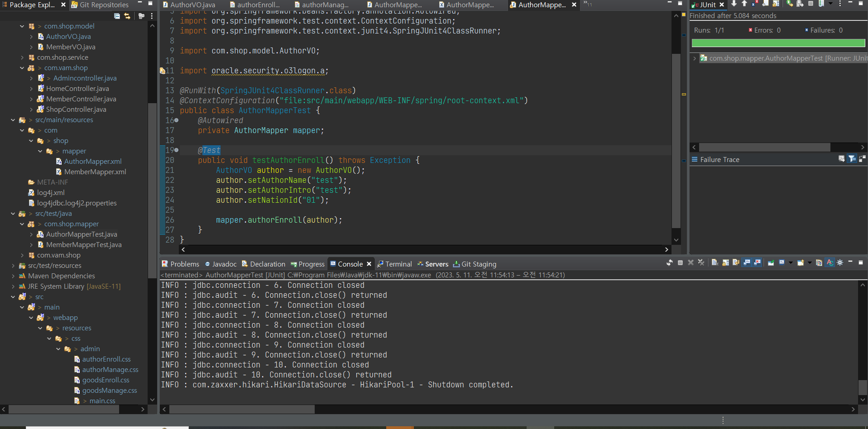
Task: Open console settings gear
Action: (x=840, y=262)
